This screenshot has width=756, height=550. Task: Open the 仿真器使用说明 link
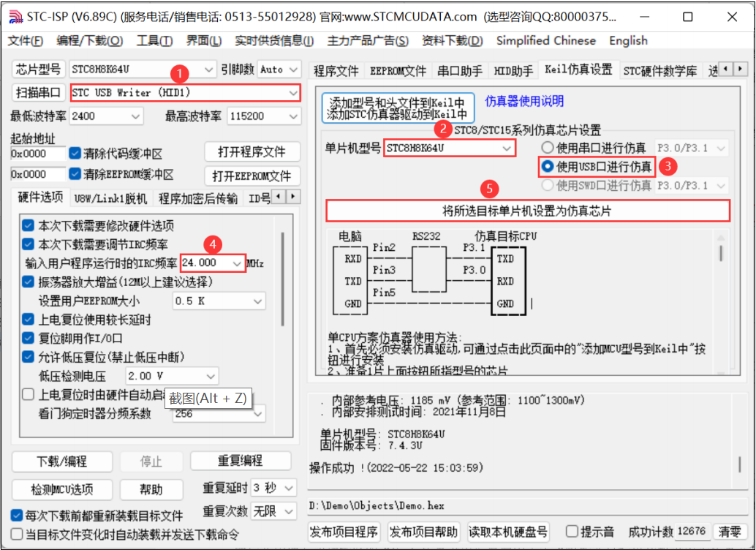pos(524,102)
